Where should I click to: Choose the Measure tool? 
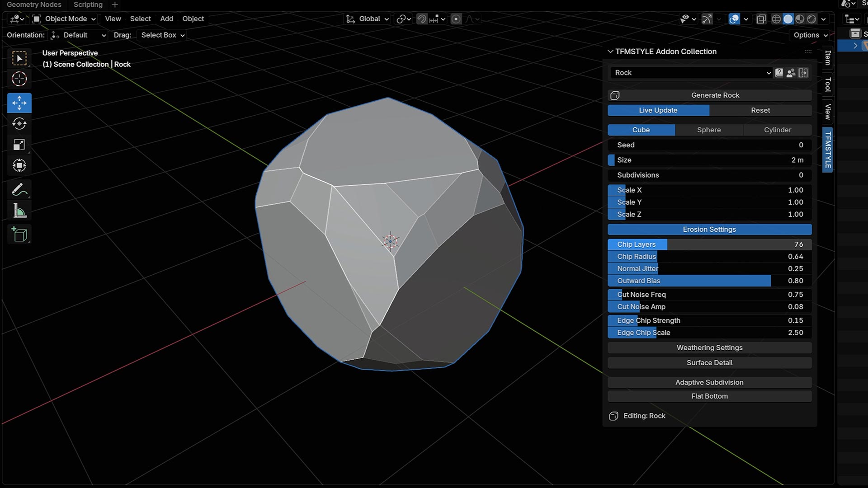19,211
